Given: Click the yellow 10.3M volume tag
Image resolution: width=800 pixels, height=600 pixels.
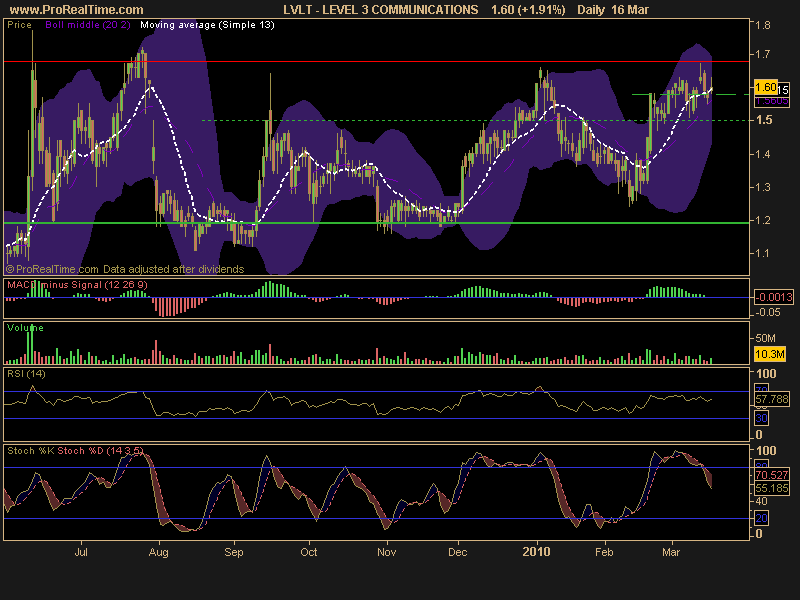Looking at the screenshot, I should click(770, 354).
